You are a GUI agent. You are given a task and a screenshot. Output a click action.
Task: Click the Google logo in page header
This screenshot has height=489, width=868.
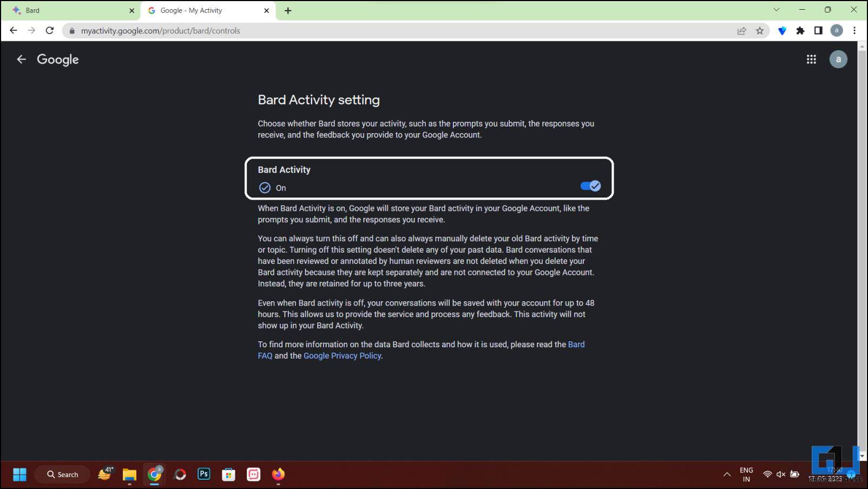[58, 60]
